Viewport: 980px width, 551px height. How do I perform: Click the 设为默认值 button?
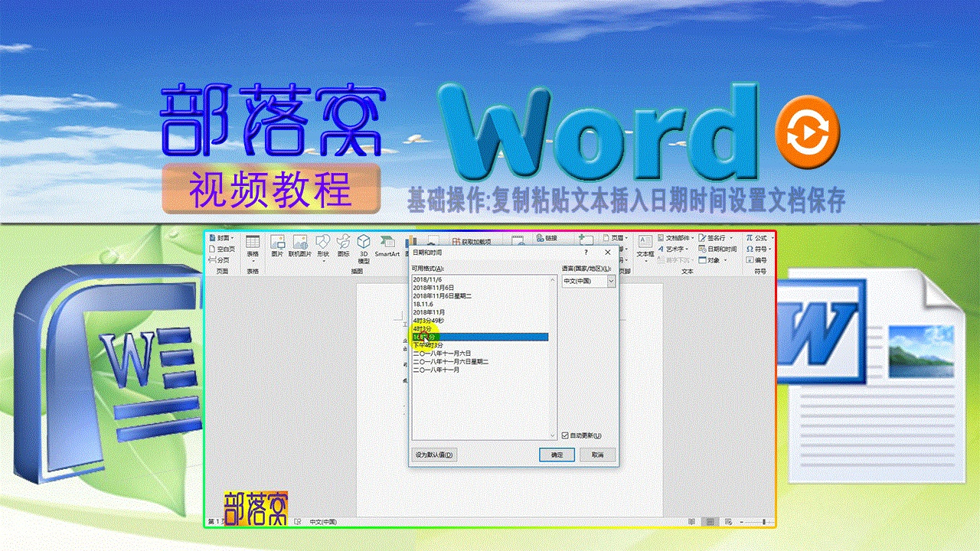pos(434,455)
